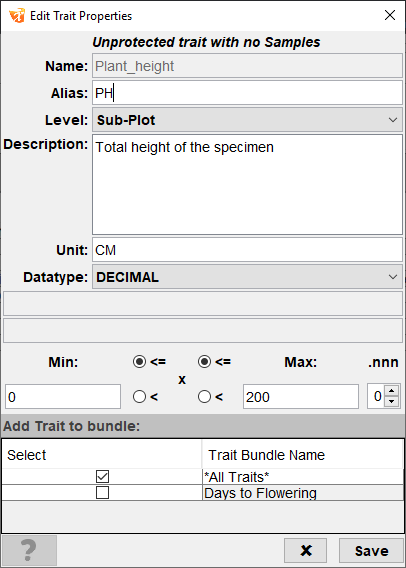Click the Max value field showing 200

[301, 397]
